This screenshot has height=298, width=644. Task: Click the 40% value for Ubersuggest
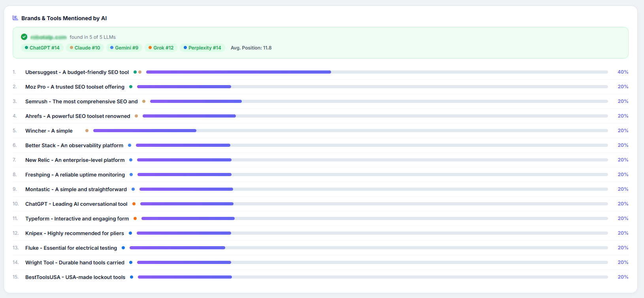[623, 72]
